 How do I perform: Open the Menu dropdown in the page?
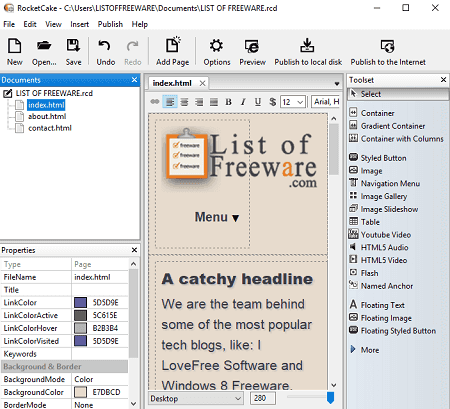pyautogui.click(x=217, y=217)
